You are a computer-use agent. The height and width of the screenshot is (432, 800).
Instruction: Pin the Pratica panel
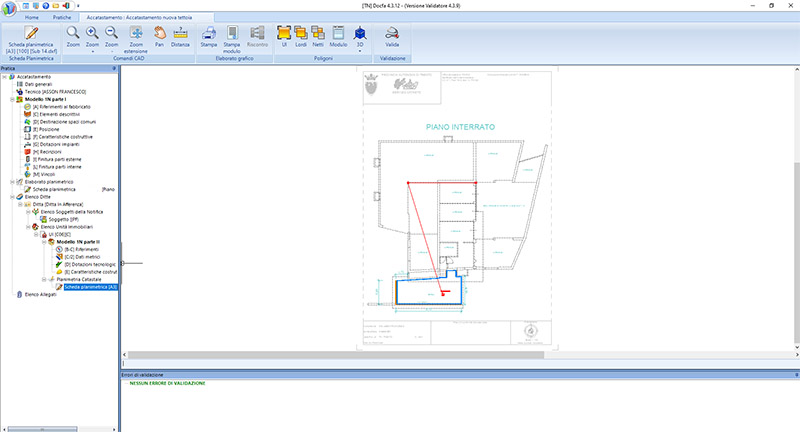pyautogui.click(x=114, y=68)
